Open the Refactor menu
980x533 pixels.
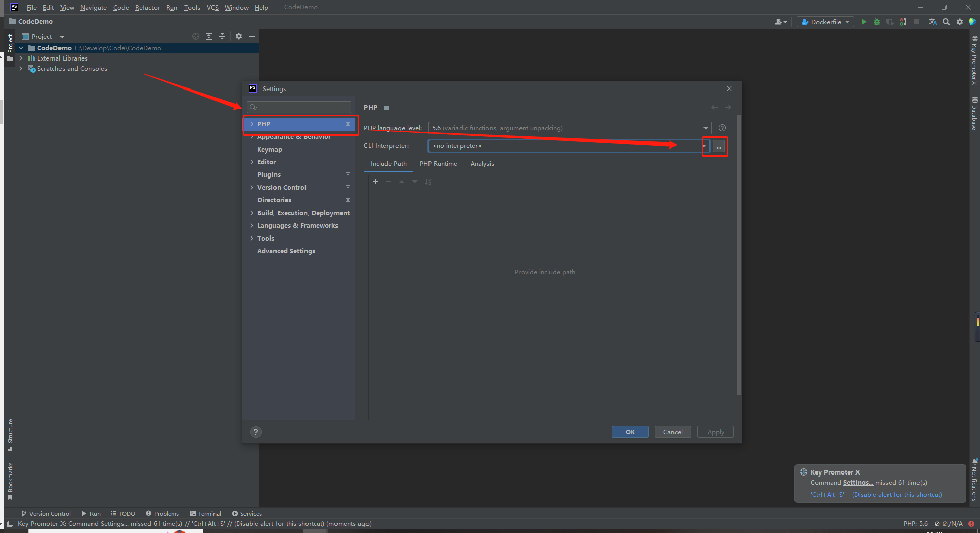point(147,7)
